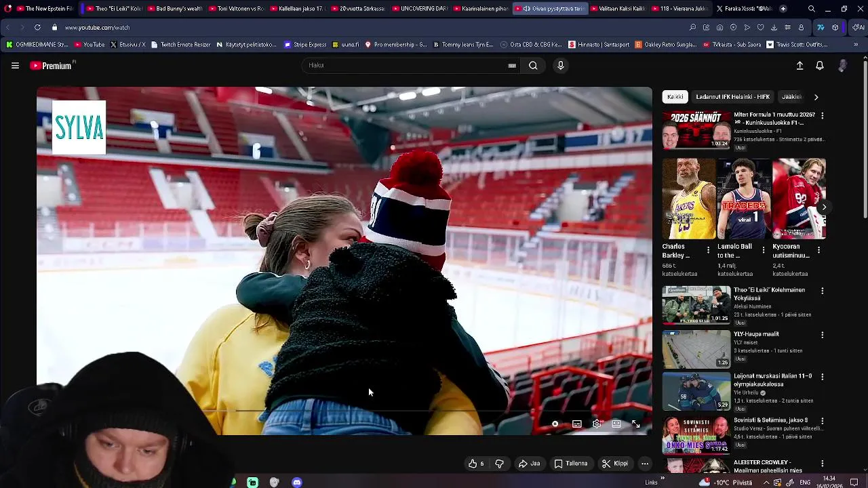This screenshot has height=488, width=868.
Task: Switch to the Bad Bunny's wealth tab
Action: (x=174, y=9)
